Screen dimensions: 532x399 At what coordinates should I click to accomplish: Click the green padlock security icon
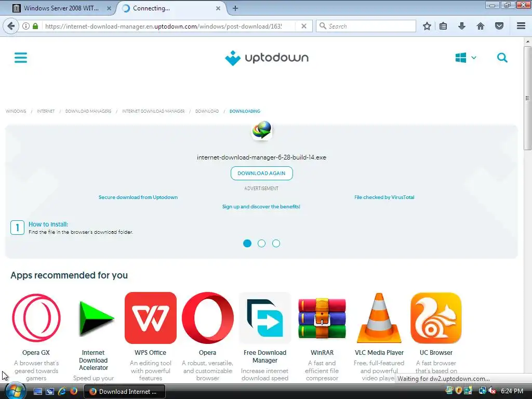(35, 26)
